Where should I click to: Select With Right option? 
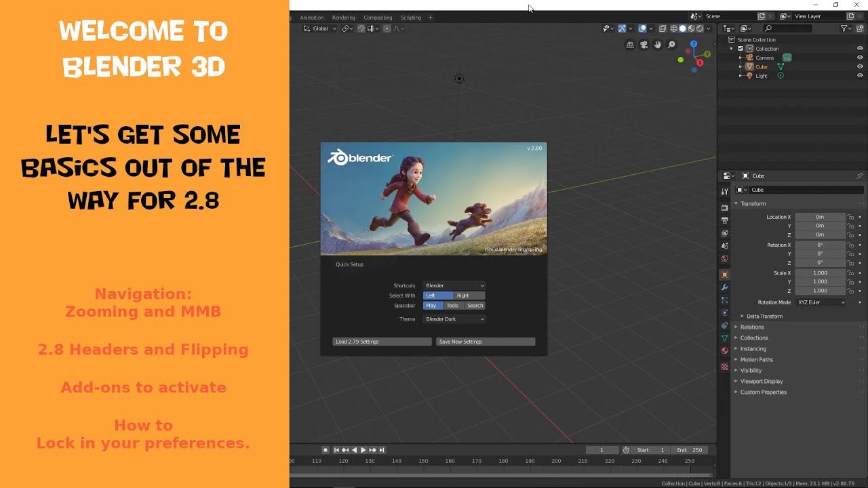click(469, 296)
